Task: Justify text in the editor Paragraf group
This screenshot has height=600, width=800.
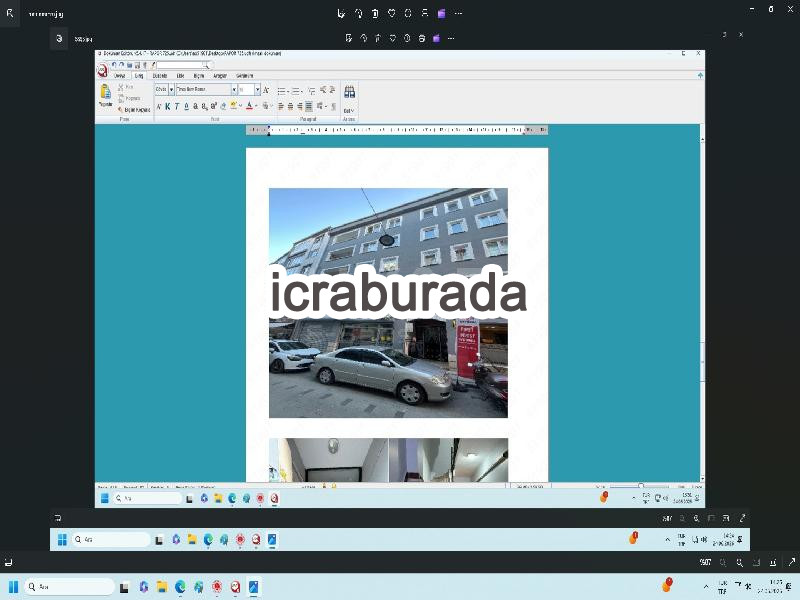Action: 309,106
